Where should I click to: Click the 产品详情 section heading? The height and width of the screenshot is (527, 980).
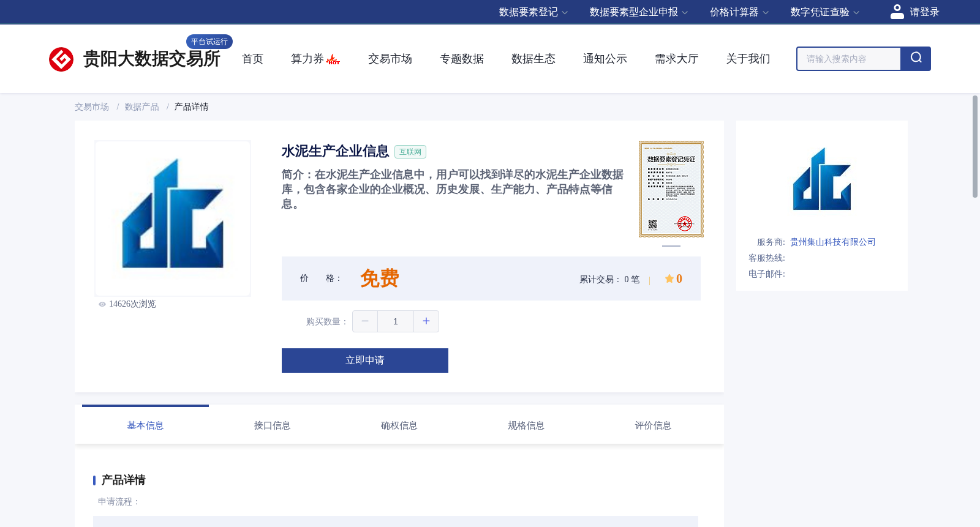(124, 480)
